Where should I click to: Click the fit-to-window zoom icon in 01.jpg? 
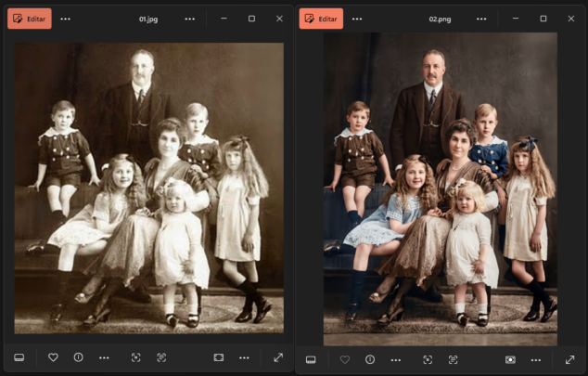pyautogui.click(x=219, y=357)
